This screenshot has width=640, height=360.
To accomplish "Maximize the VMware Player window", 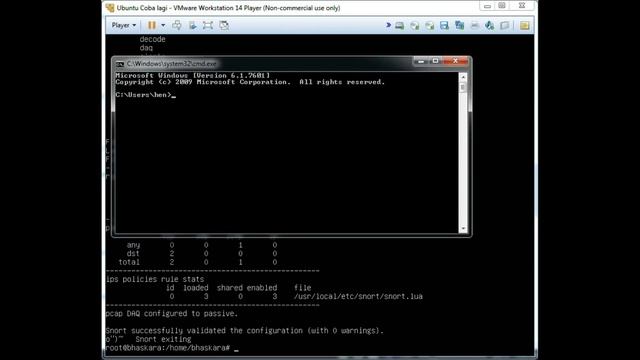I will pyautogui.click(x=502, y=6).
